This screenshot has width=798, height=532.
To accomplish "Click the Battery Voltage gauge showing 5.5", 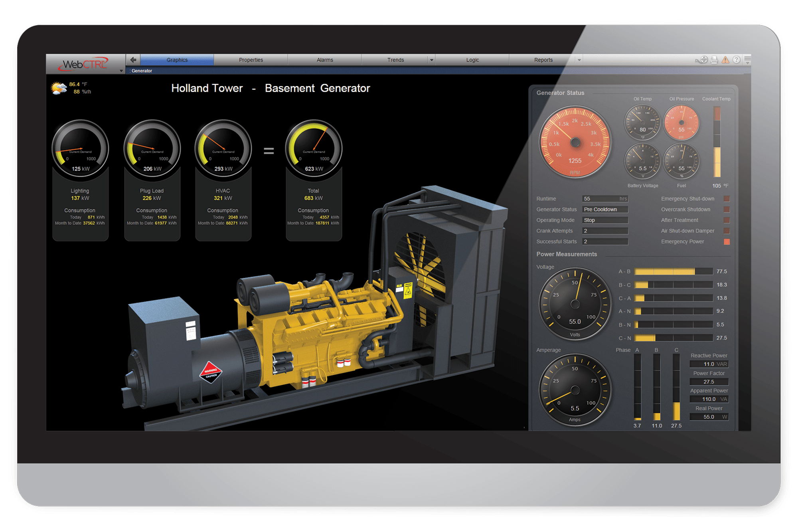I will tap(642, 161).
